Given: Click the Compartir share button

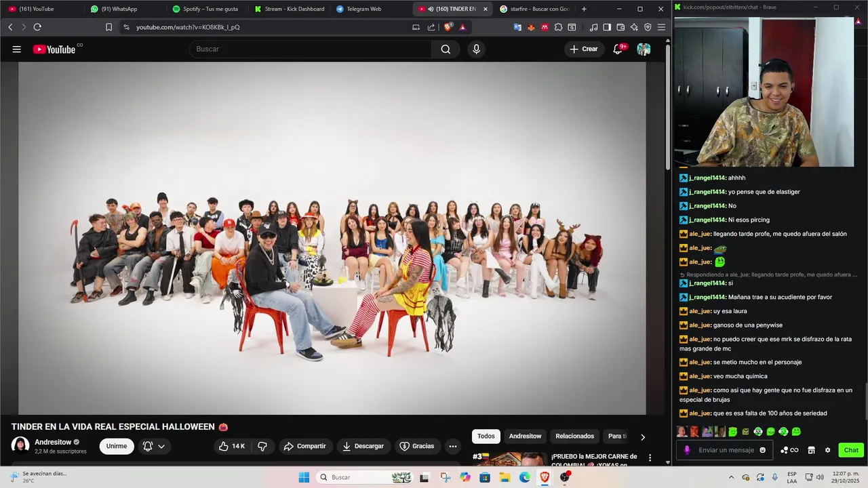Looking at the screenshot, I should pos(305,446).
